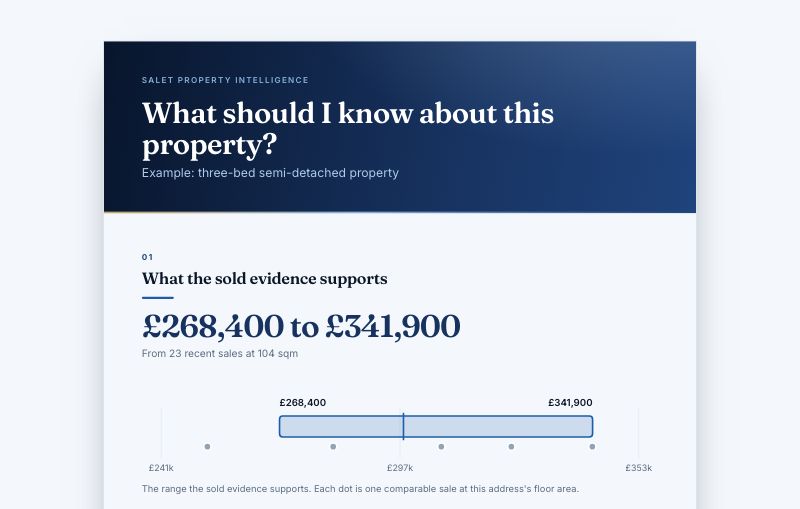Click the £353k axis label
This screenshot has width=800, height=509.
(639, 468)
